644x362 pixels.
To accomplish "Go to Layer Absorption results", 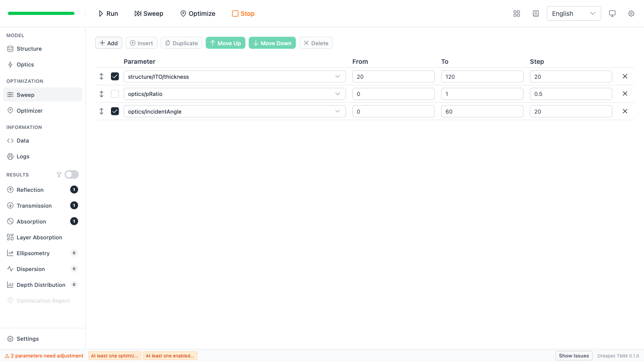I will [39, 238].
